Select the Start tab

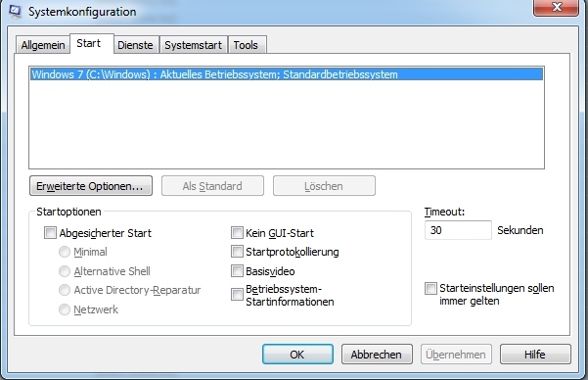tap(92, 43)
